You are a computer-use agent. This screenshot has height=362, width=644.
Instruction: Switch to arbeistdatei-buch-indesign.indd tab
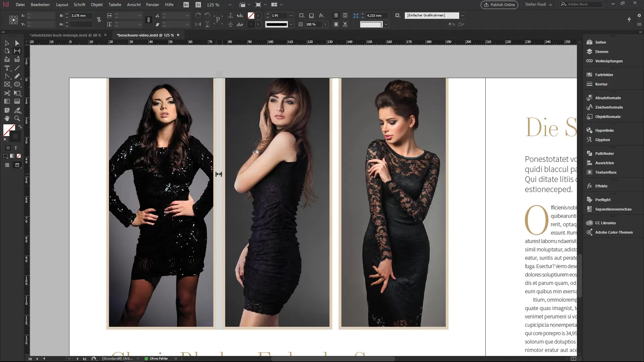65,35
